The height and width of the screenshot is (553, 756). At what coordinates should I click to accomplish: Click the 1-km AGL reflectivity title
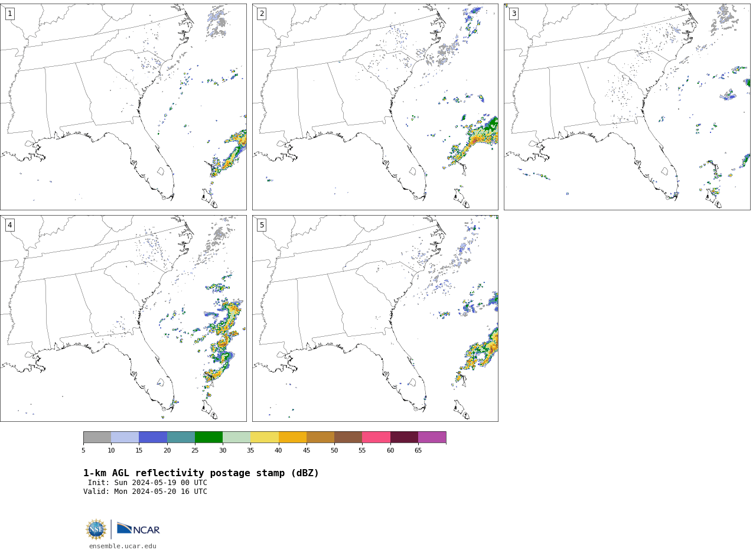coord(201,473)
